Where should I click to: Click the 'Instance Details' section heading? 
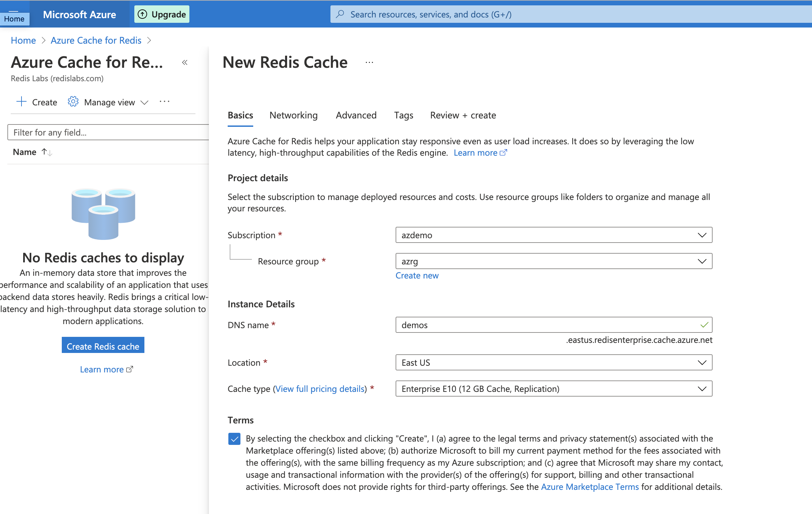[x=261, y=304]
